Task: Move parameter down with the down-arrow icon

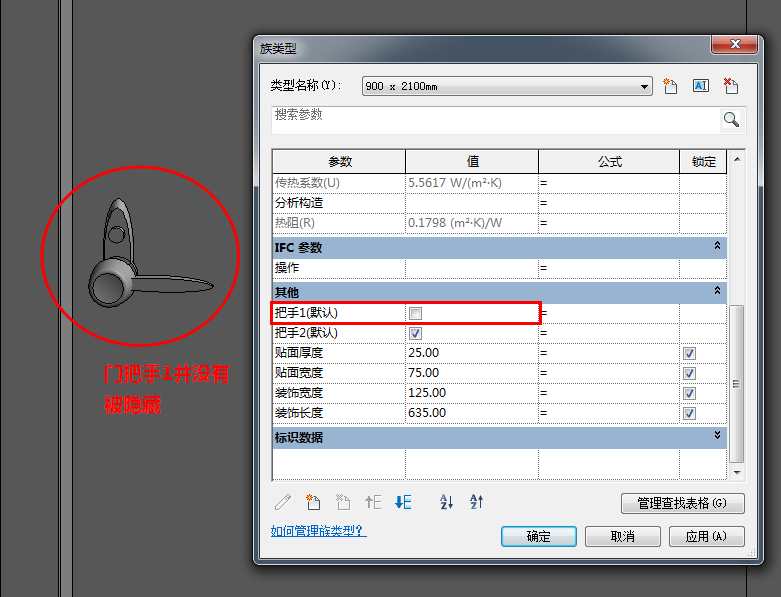Action: [x=403, y=502]
